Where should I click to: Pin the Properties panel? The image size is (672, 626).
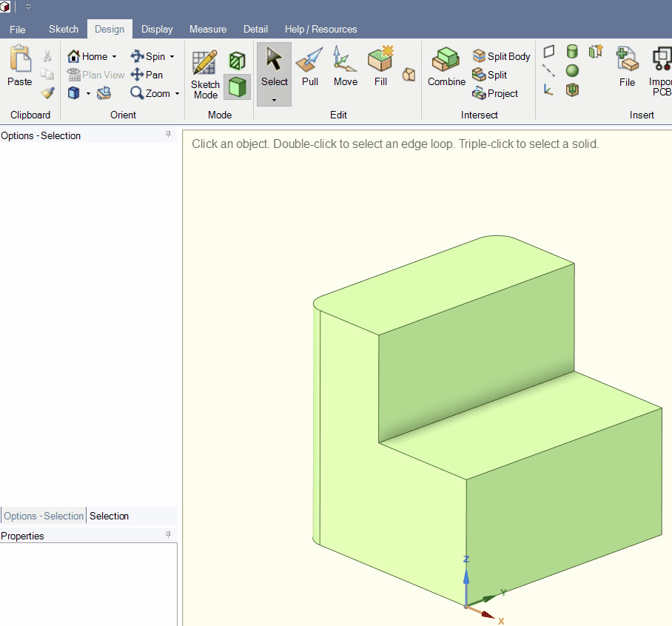(x=169, y=534)
